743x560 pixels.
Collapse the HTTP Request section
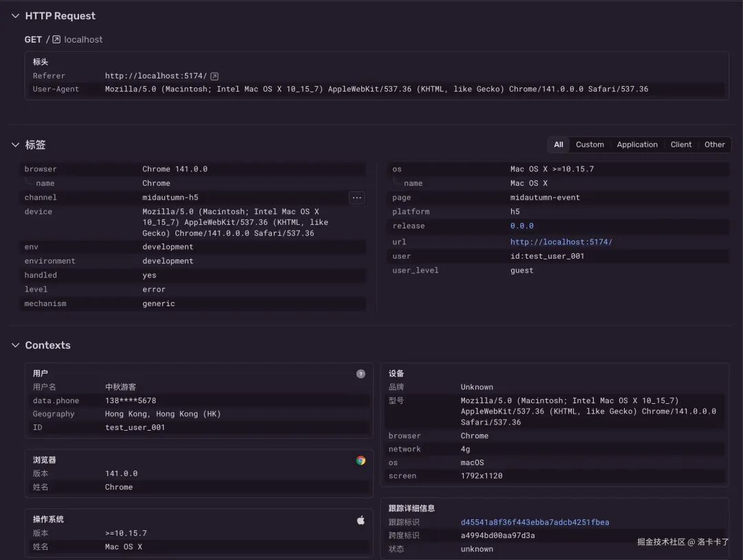coord(15,16)
